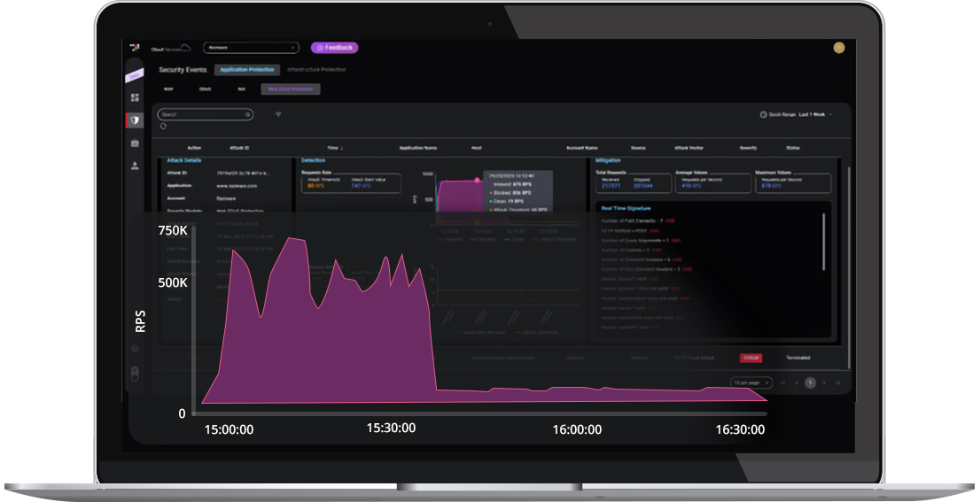Click the Cloud Services cloud logo
The width and height of the screenshot is (980, 502).
point(171,48)
